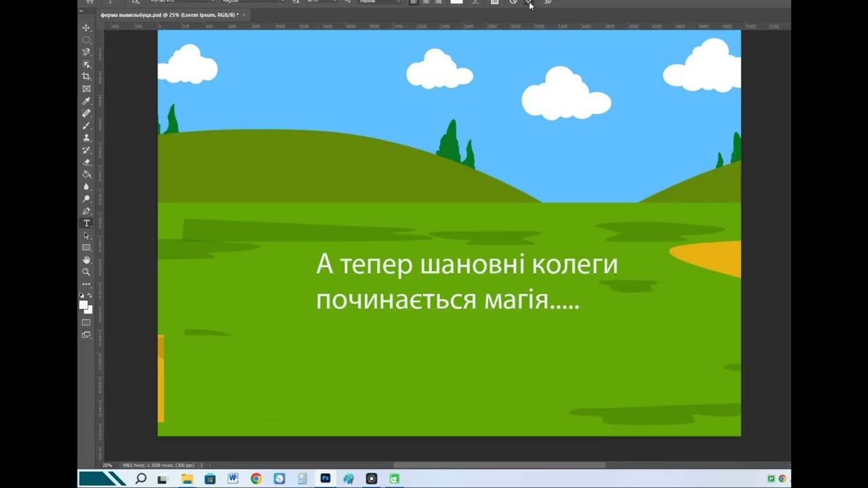Click the document dimensions status text
Viewport: 868px width, 488px height.
click(158, 465)
